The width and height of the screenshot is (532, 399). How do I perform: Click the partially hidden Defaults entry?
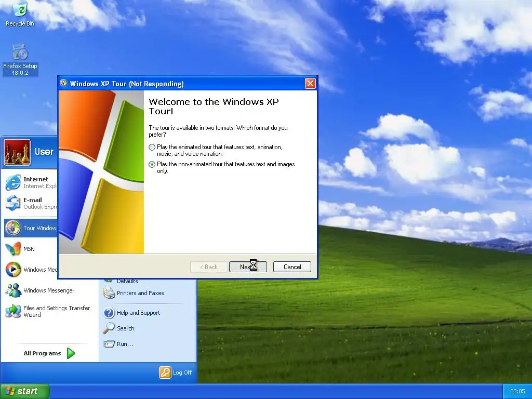(127, 281)
